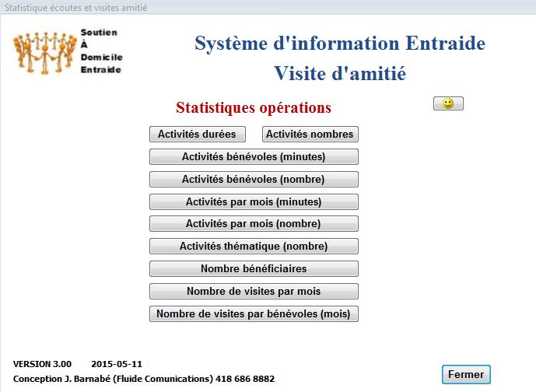Open Activités nombres statistics
The height and width of the screenshot is (392, 536).
[310, 134]
